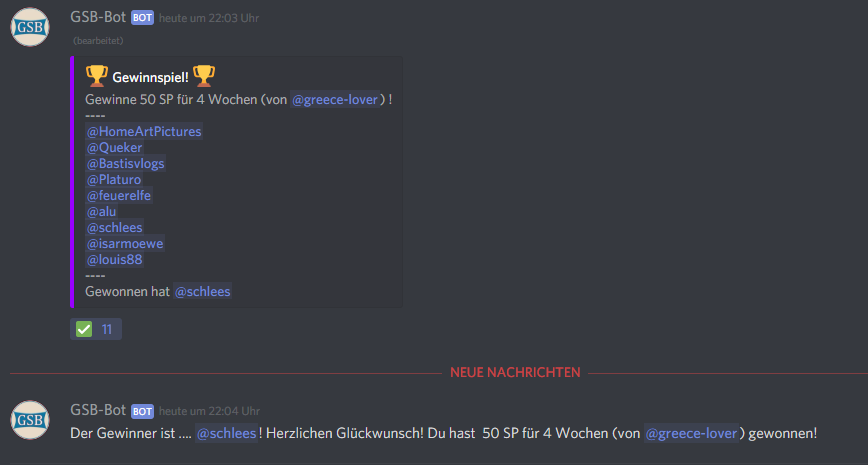
Task: Open the @isarmoewe mention
Action: (125, 244)
